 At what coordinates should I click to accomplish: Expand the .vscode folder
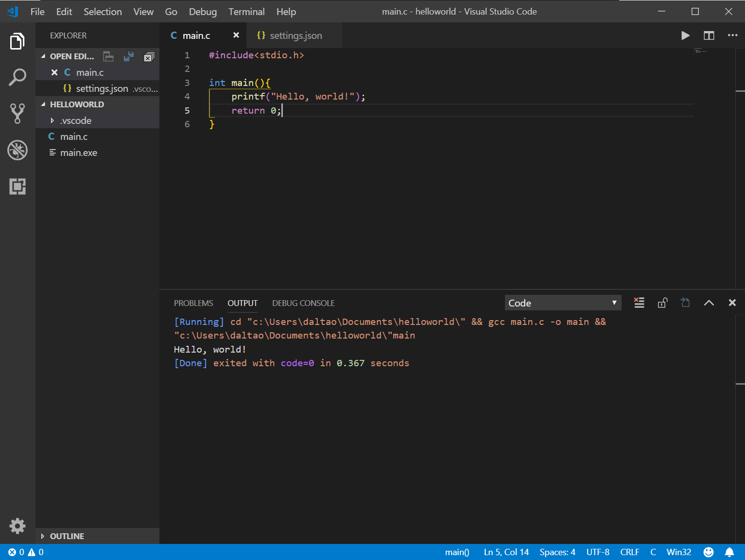click(x=97, y=120)
